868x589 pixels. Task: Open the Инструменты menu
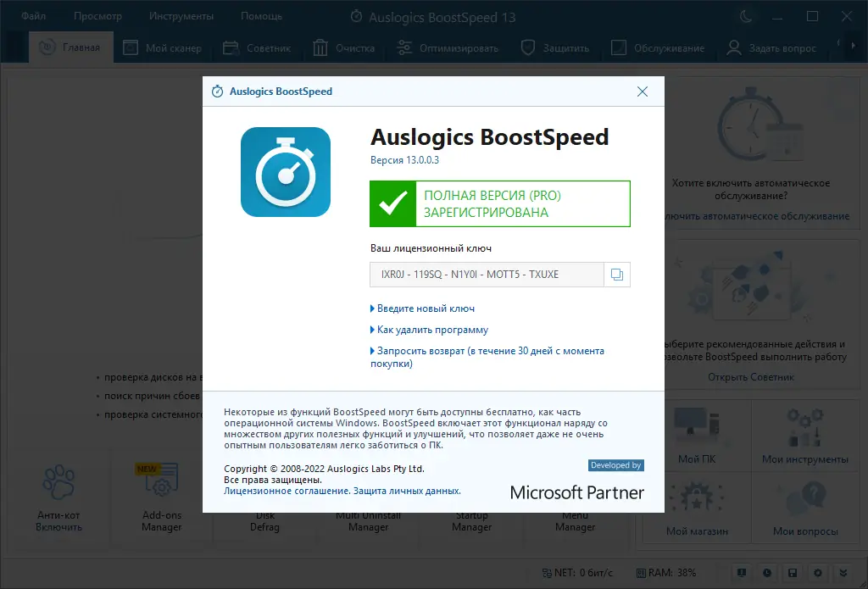[x=181, y=16]
